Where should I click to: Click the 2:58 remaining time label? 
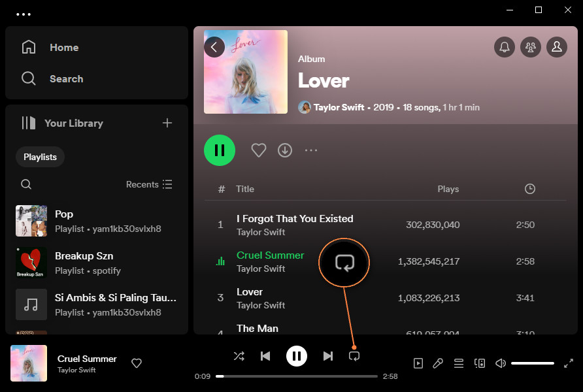(390, 376)
